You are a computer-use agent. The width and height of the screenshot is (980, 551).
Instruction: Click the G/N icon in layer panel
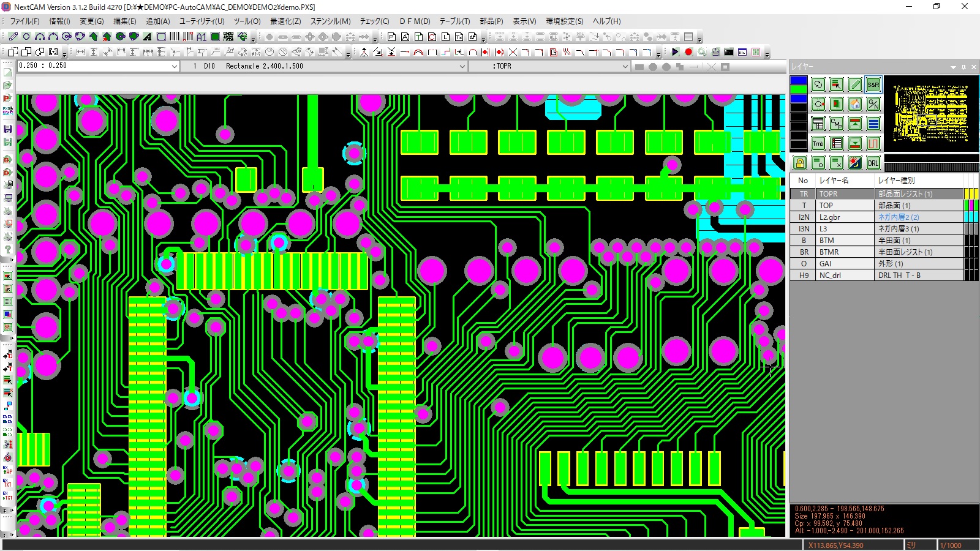click(x=873, y=104)
